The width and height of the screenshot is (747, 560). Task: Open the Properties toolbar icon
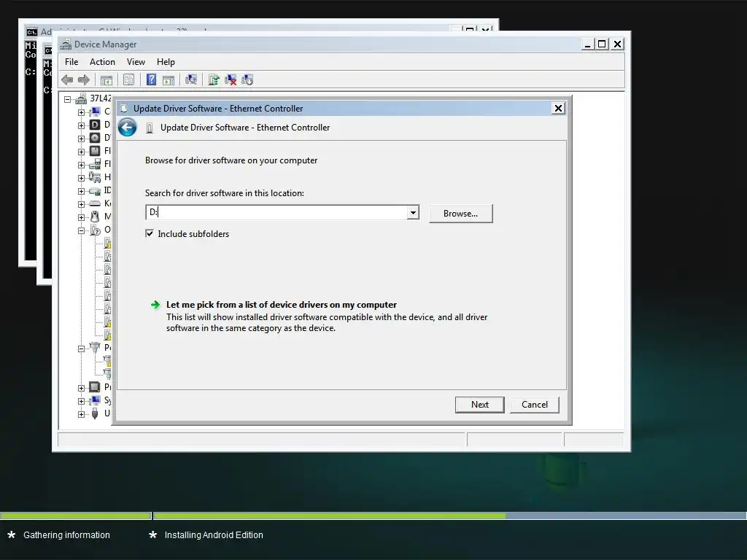[128, 80]
